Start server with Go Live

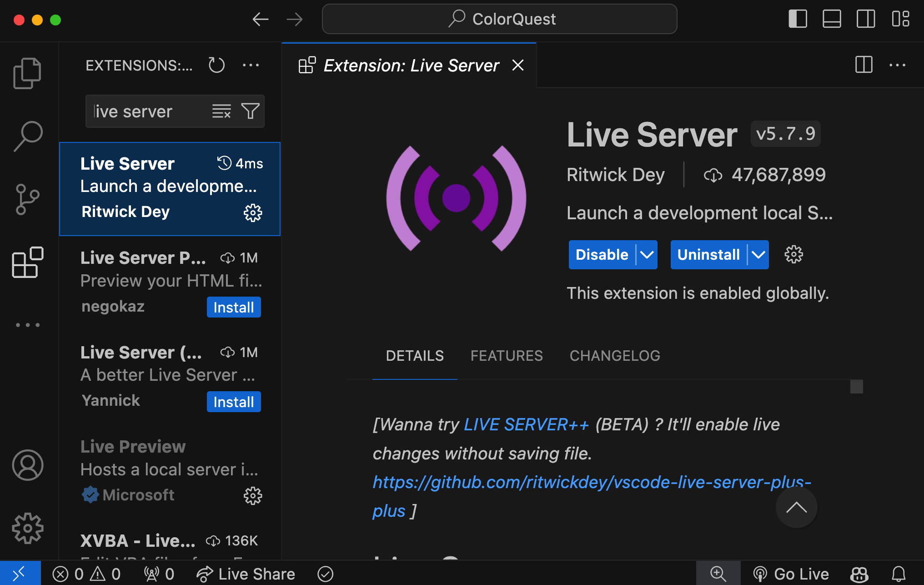tap(791, 574)
